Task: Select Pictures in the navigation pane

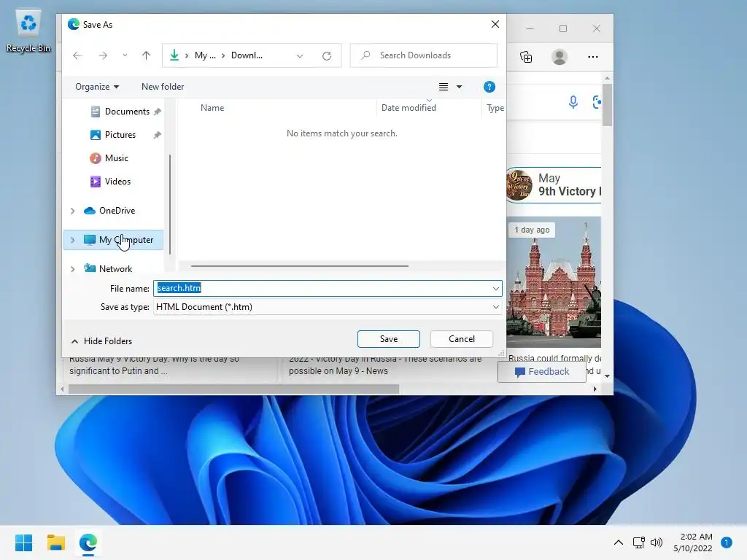Action: pos(113,135)
